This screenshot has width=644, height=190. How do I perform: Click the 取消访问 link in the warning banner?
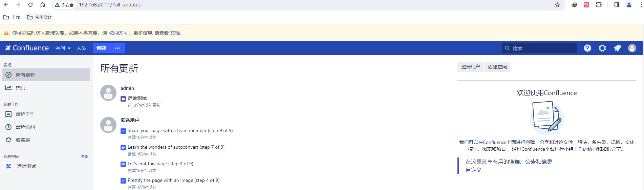pos(117,33)
